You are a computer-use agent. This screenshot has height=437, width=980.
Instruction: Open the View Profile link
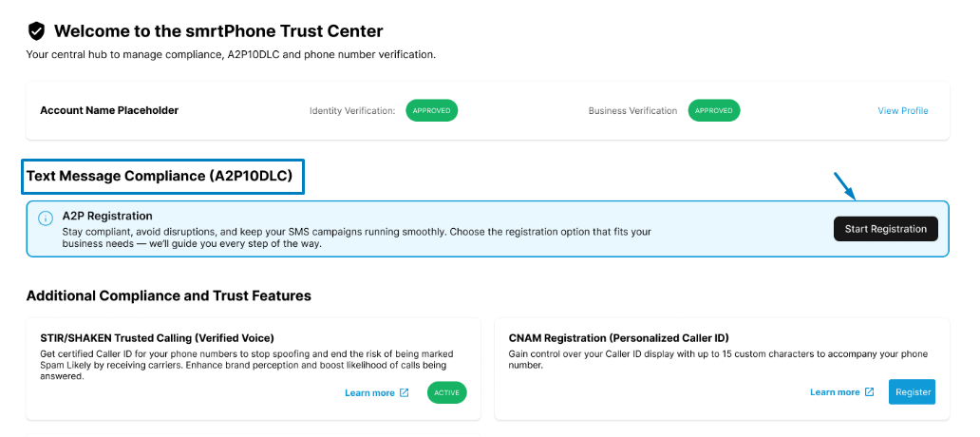click(x=902, y=110)
